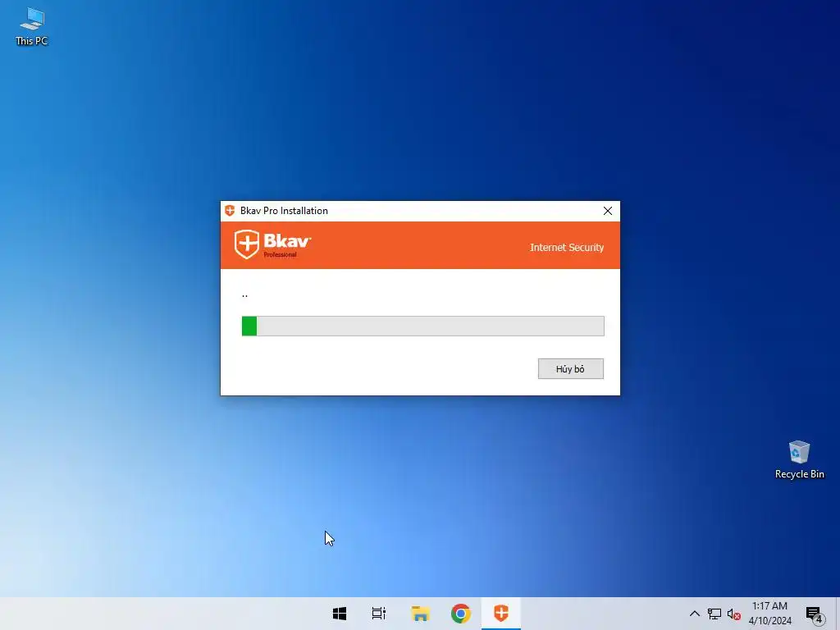Click the Hủy bỏ cancel button
This screenshot has width=840, height=630.
571,368
